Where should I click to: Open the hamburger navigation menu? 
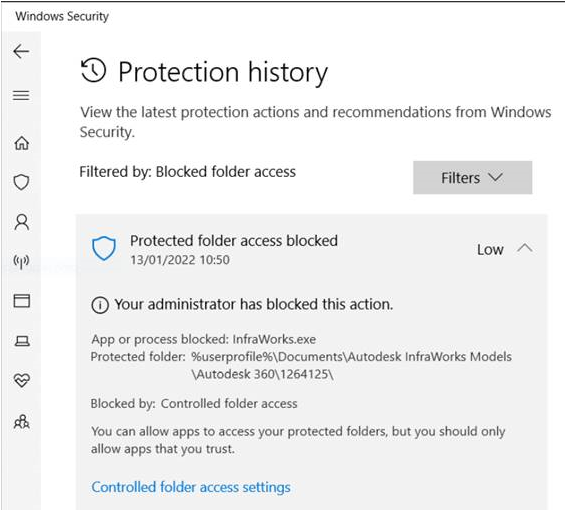click(21, 95)
